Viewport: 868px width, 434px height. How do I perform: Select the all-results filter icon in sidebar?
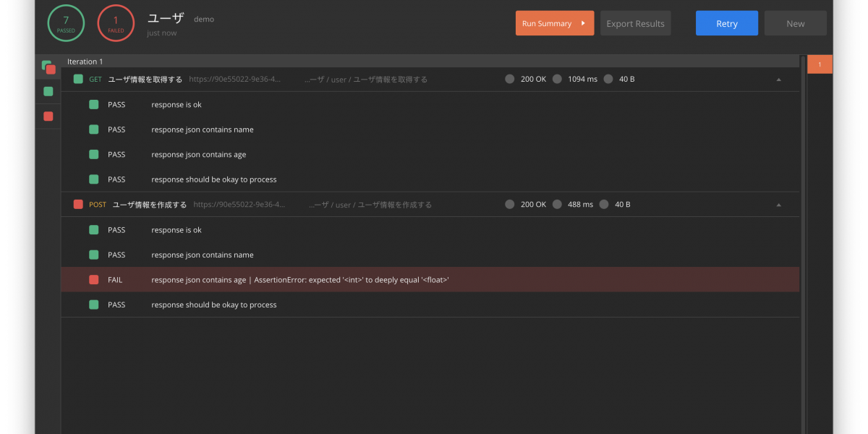[x=48, y=67]
